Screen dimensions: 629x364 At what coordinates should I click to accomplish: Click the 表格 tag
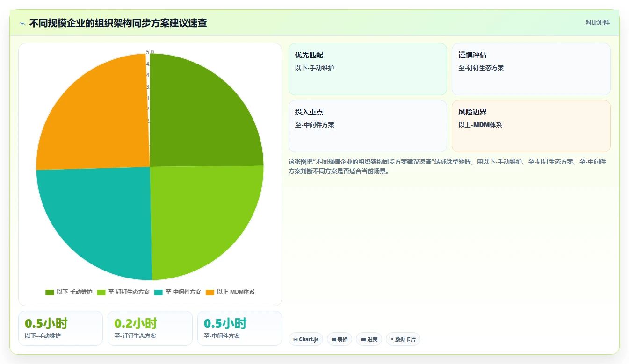coord(340,339)
